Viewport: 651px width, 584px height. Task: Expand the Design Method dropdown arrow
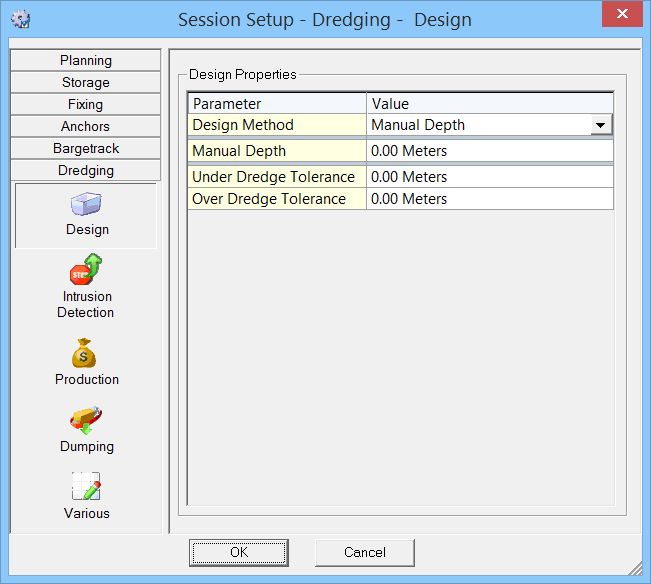(x=600, y=126)
